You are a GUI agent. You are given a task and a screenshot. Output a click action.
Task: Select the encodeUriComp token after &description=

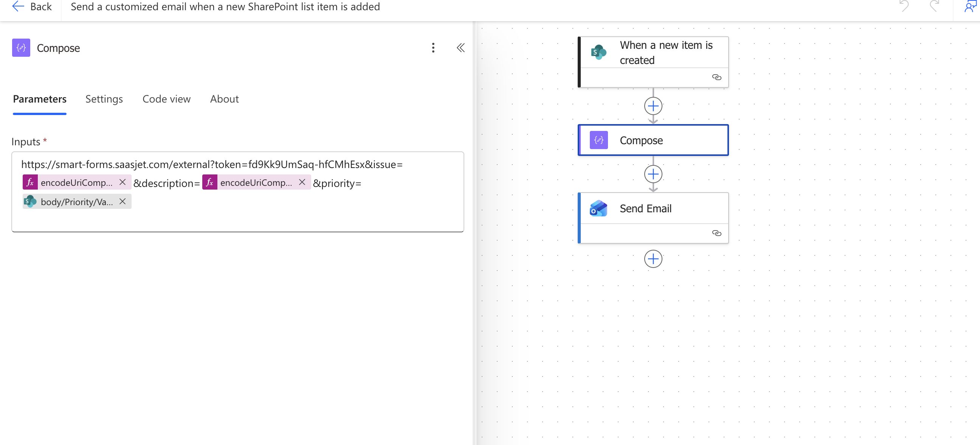[x=256, y=182]
